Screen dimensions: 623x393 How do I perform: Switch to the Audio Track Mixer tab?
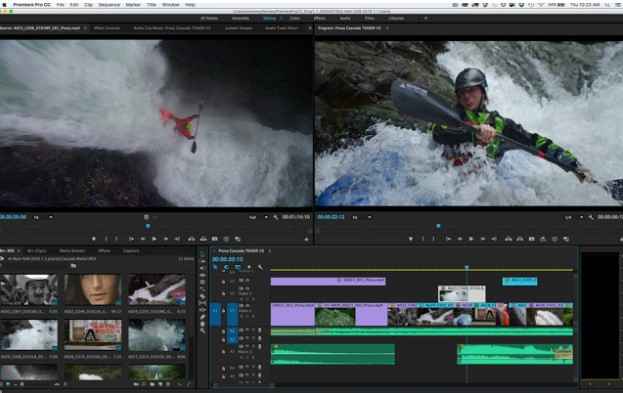point(282,28)
